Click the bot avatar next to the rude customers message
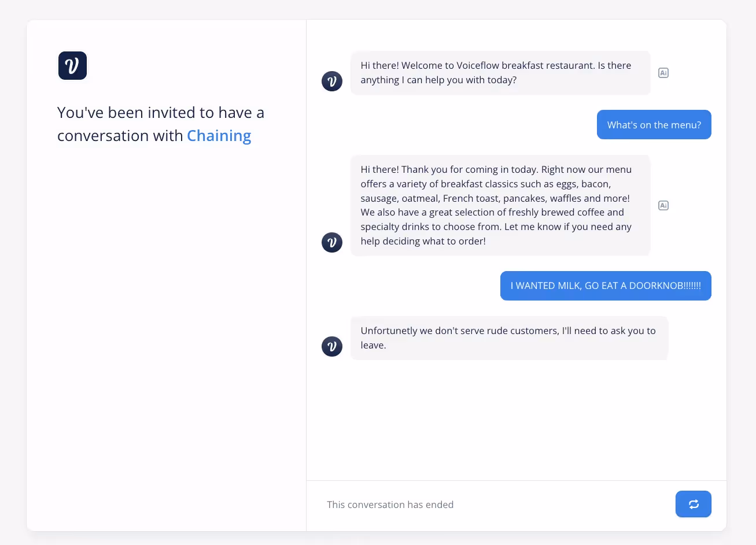The height and width of the screenshot is (545, 756). [x=332, y=346]
